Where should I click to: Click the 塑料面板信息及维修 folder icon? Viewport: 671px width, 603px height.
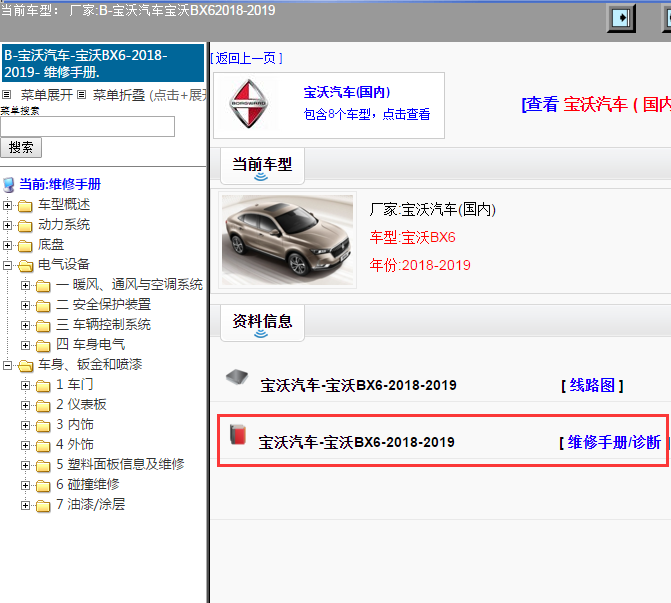click(x=43, y=465)
